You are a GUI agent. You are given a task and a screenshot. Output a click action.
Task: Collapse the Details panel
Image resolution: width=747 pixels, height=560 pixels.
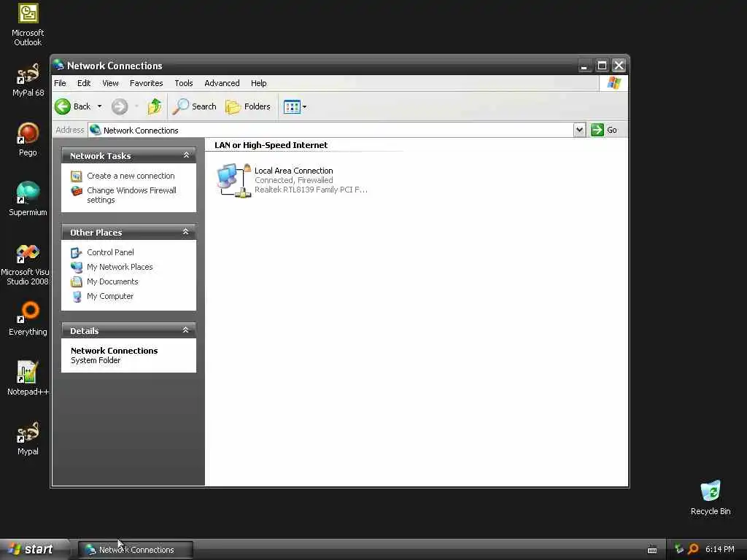[x=186, y=330]
